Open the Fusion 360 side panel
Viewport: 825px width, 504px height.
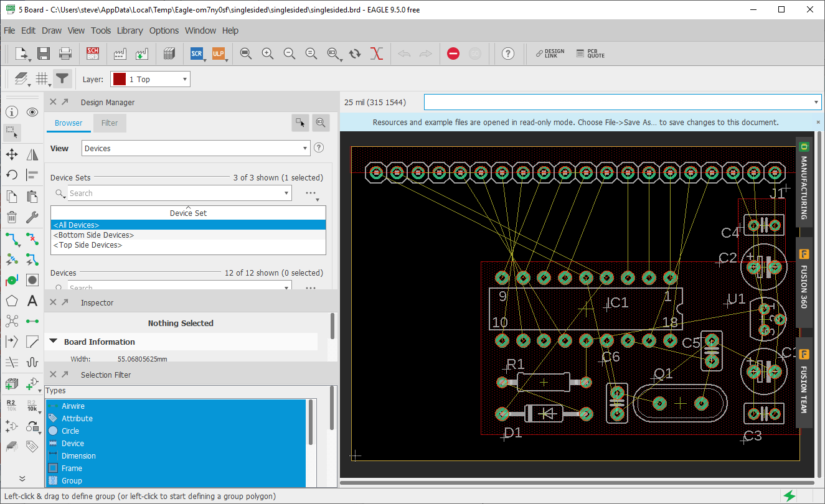pyautogui.click(x=804, y=283)
